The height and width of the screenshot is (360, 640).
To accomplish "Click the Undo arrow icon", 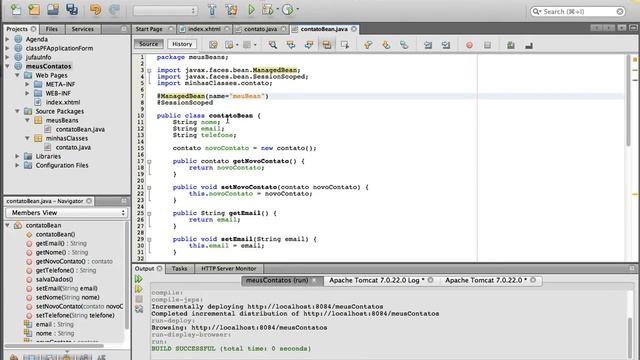I will pyautogui.click(x=96, y=9).
